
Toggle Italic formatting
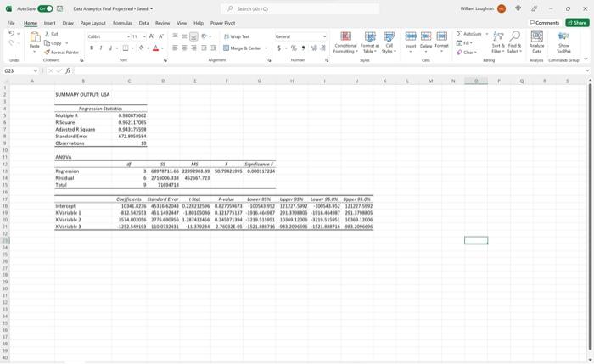pos(101,48)
